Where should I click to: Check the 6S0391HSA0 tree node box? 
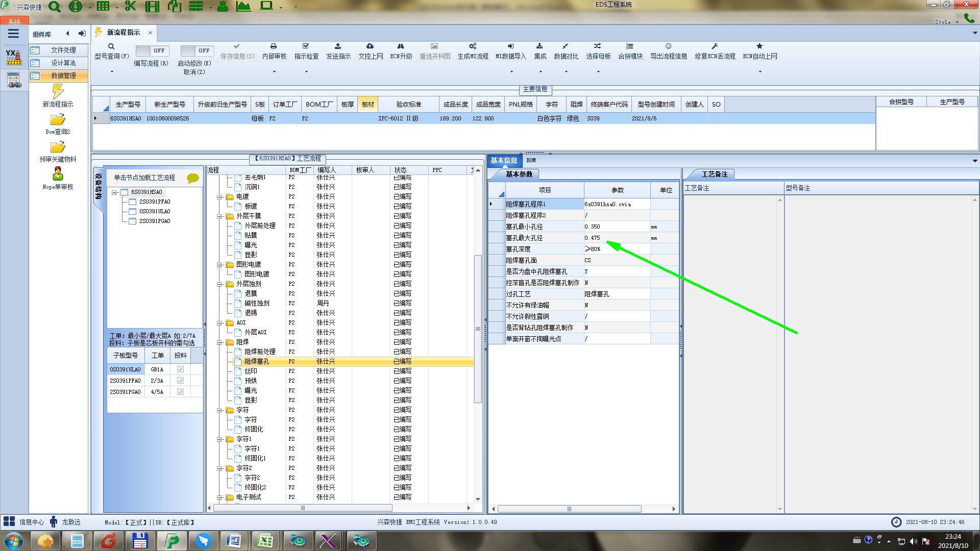125,192
